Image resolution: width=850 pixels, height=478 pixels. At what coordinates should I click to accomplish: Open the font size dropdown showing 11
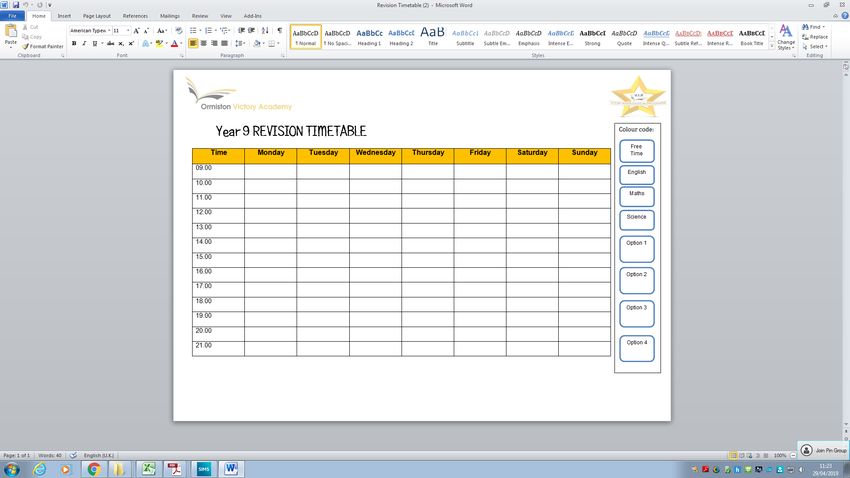(x=128, y=31)
